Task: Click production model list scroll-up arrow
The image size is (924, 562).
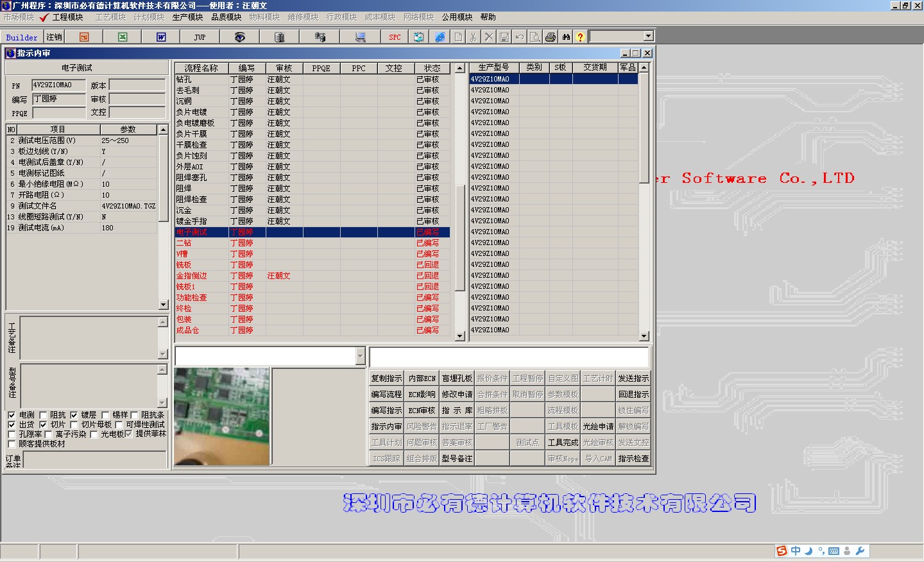Action: (644, 67)
